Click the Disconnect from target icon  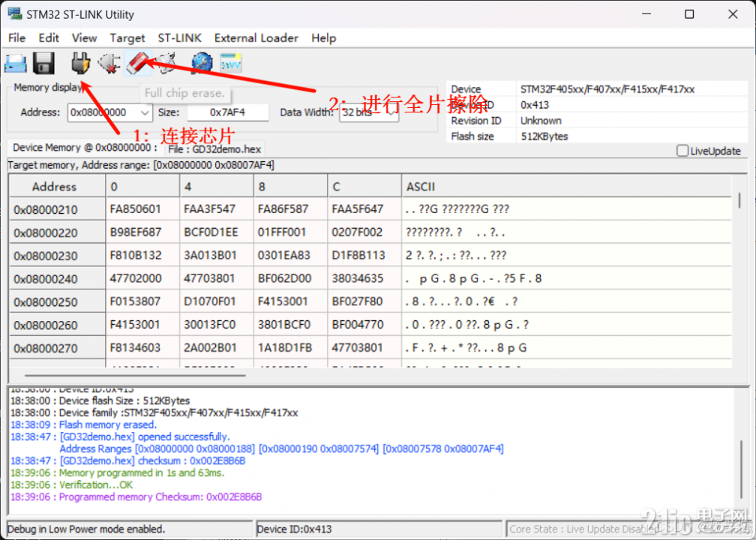(x=109, y=63)
